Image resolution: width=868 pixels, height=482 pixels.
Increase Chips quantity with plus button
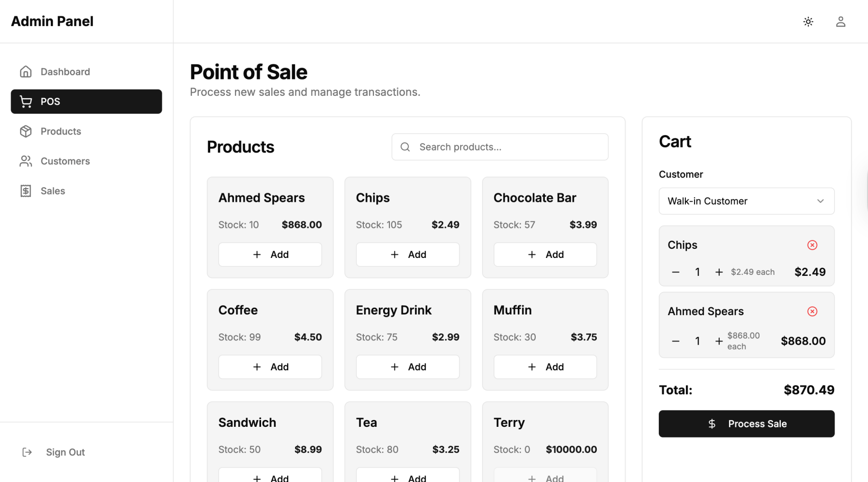(719, 272)
